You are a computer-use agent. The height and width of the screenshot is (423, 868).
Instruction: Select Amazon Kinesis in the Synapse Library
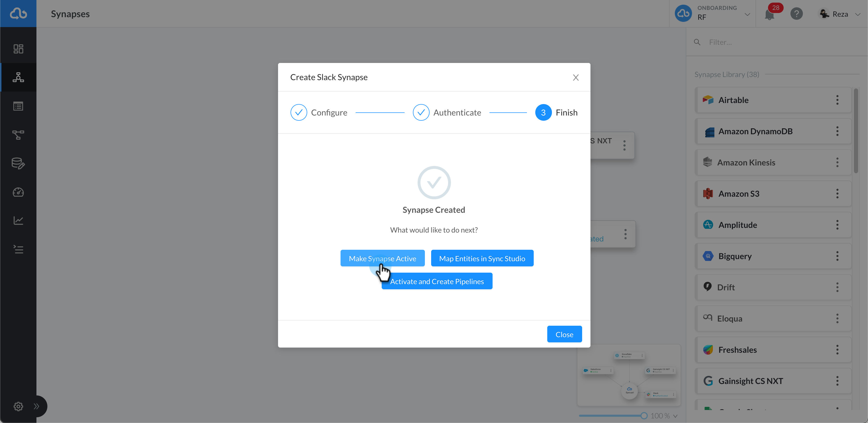[773, 162]
